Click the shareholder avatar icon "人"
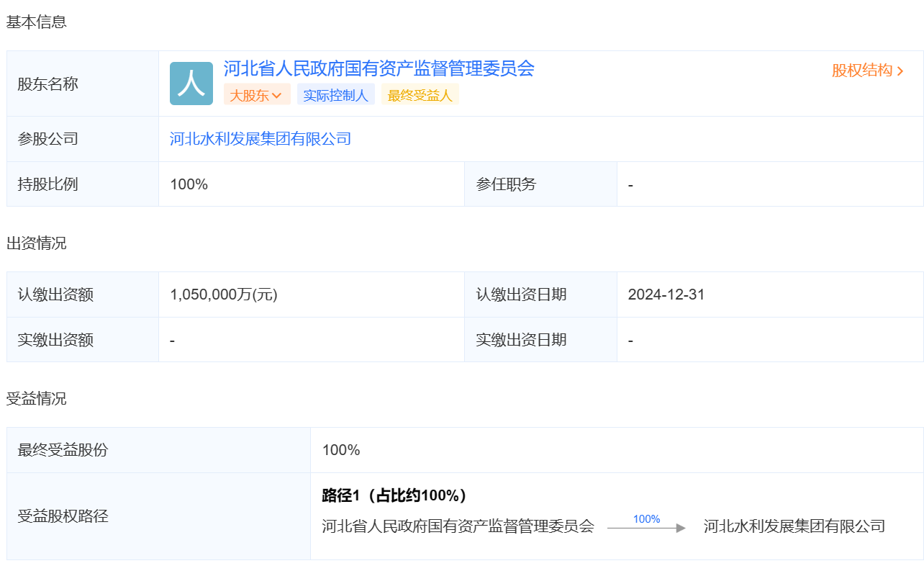 click(191, 84)
